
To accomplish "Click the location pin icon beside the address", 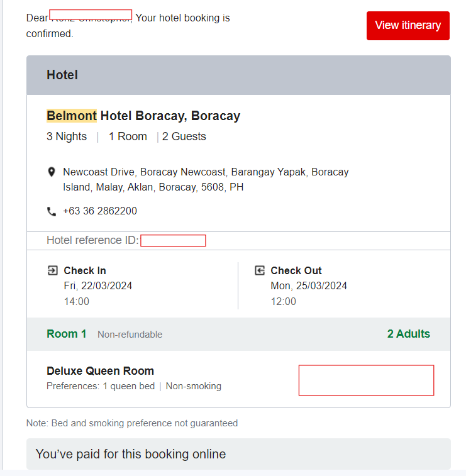I will coord(52,172).
